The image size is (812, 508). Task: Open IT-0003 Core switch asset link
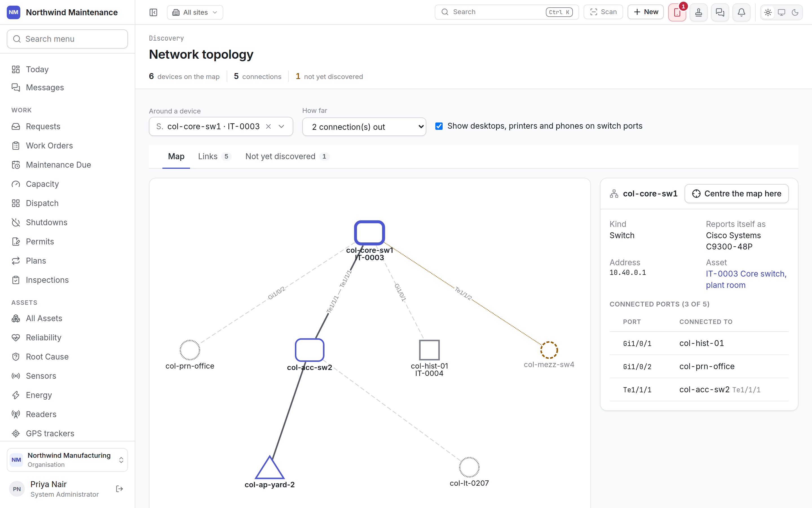click(x=746, y=279)
